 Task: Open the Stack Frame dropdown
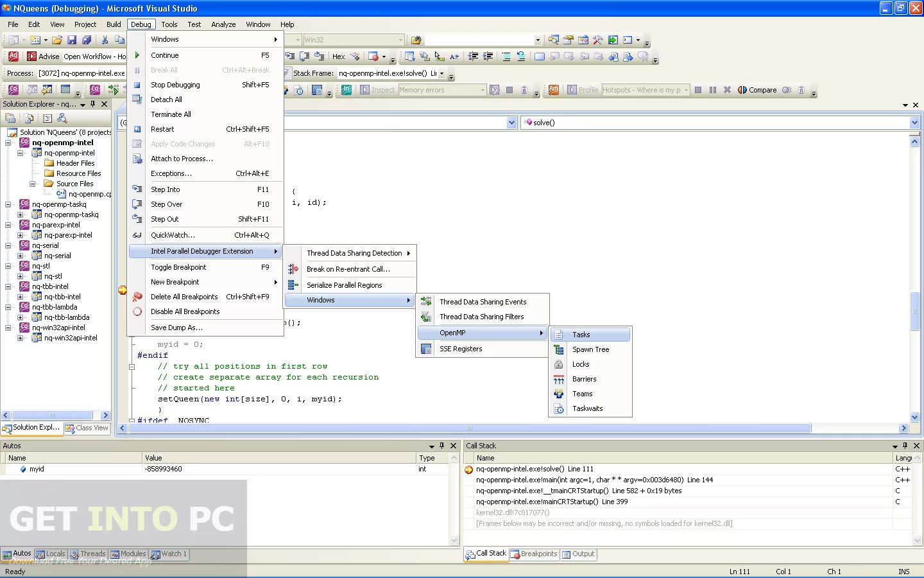pos(441,73)
